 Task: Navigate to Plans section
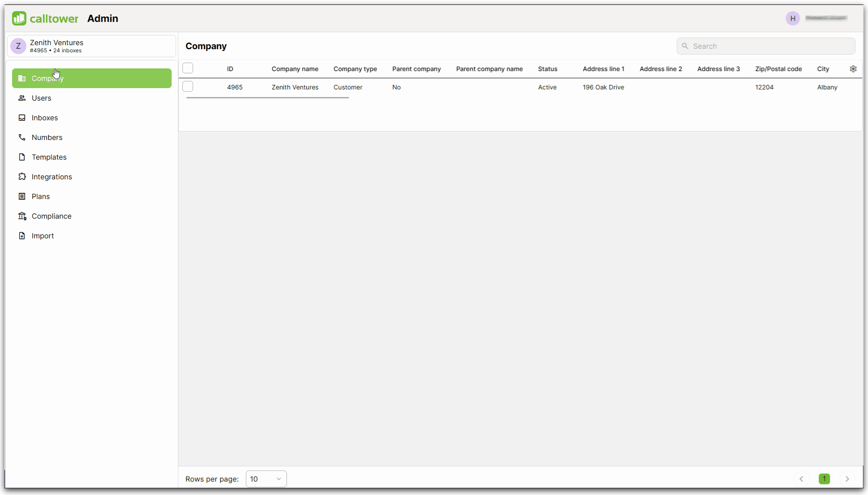point(41,195)
